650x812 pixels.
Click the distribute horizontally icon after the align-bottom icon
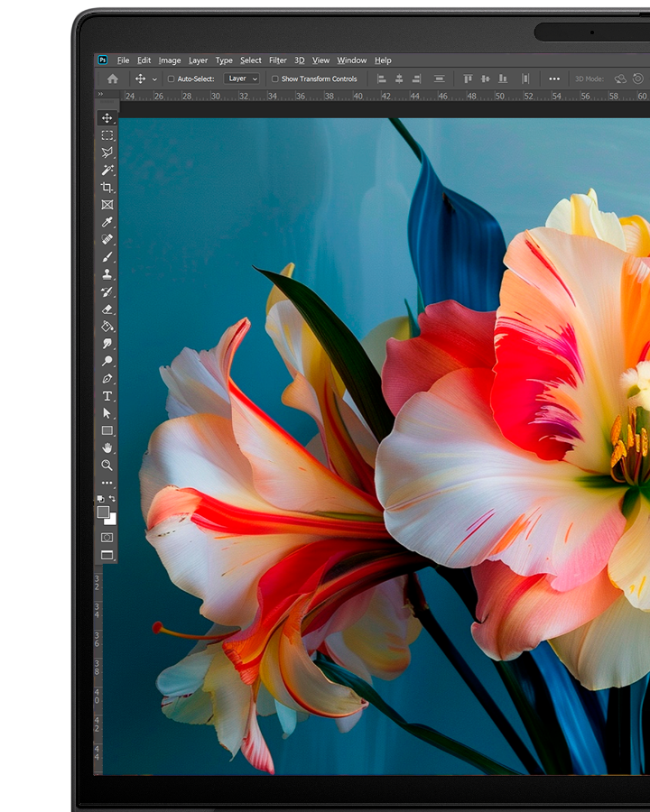(525, 78)
